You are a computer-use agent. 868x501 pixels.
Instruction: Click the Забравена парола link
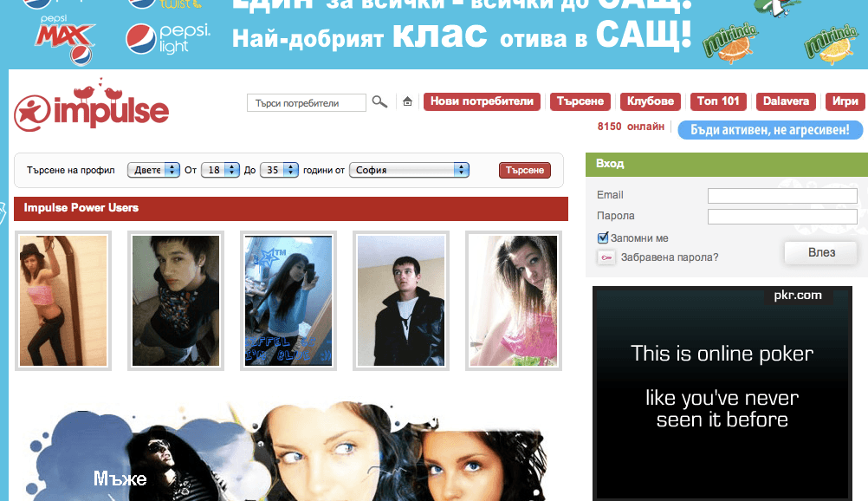point(664,257)
